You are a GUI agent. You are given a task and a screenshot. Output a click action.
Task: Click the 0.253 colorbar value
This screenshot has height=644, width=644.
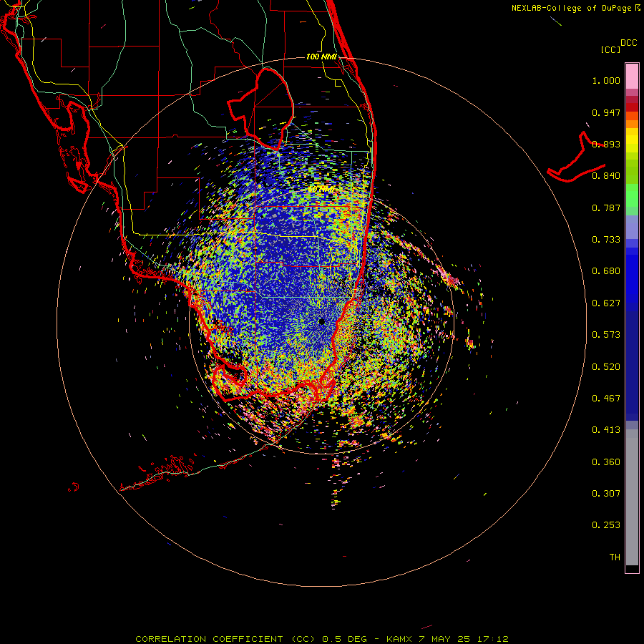tap(606, 525)
